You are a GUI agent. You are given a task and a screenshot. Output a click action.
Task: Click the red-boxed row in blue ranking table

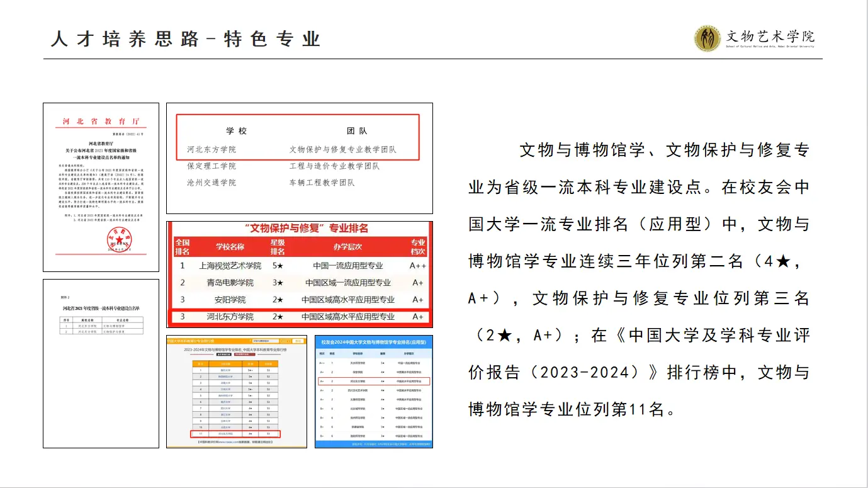[x=374, y=381]
